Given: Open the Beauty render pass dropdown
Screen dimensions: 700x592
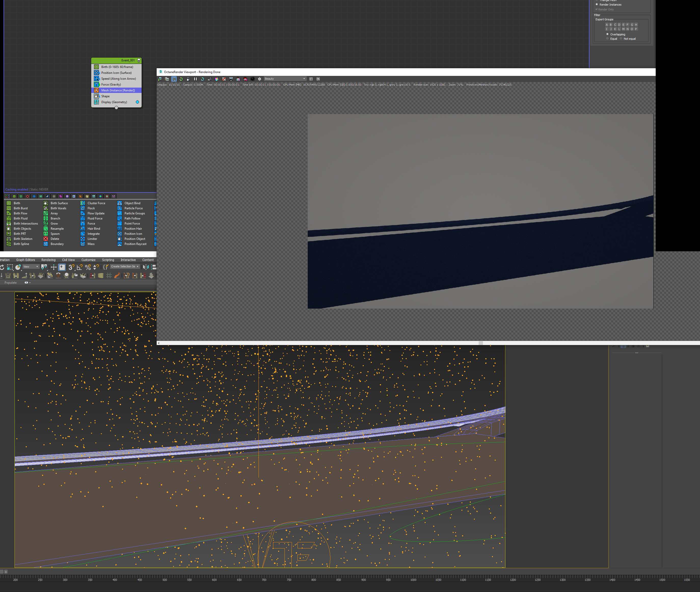Looking at the screenshot, I should (x=285, y=79).
